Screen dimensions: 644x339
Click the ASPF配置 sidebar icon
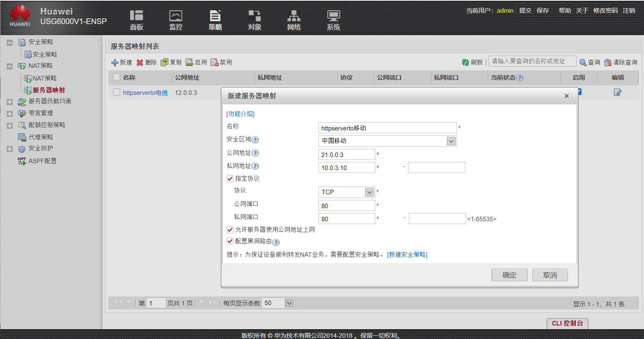22,161
